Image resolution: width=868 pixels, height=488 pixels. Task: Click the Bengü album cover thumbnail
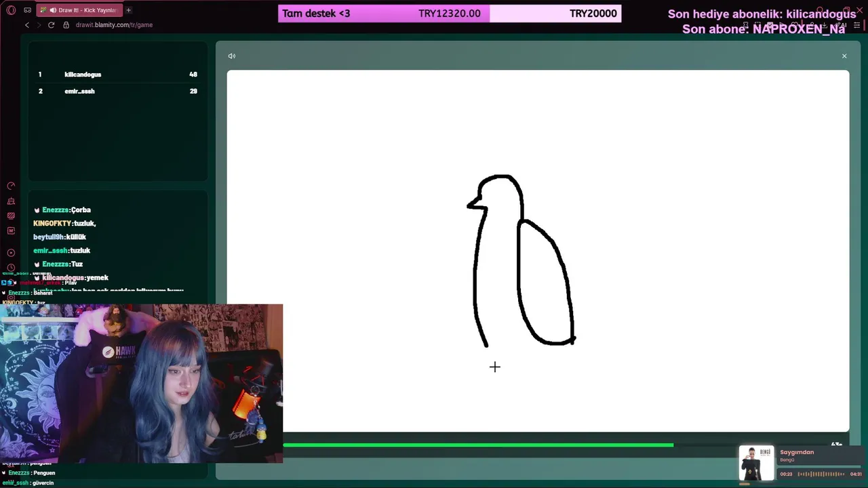click(x=756, y=463)
